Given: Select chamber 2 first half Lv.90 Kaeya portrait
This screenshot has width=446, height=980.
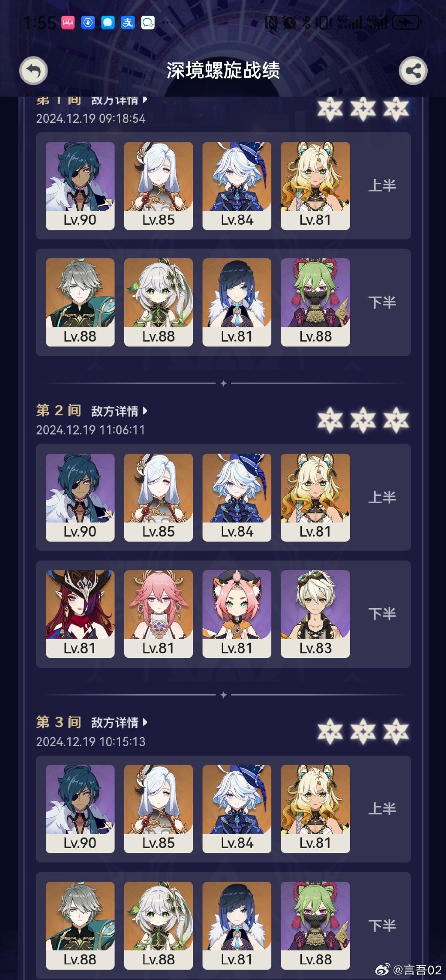Looking at the screenshot, I should coord(80,498).
